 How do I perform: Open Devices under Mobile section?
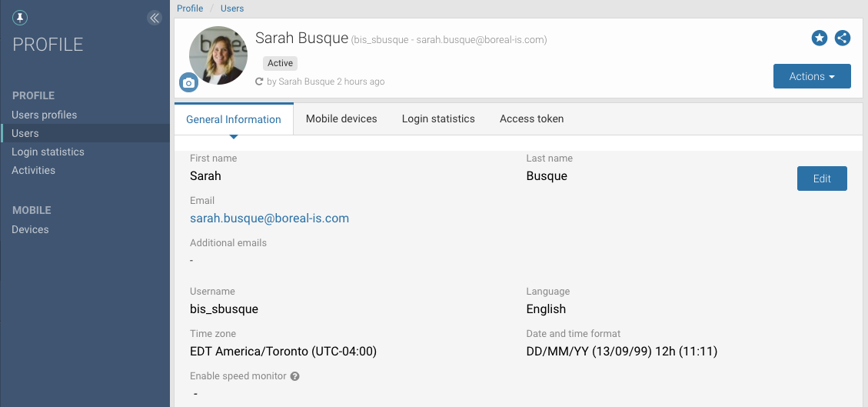click(30, 229)
